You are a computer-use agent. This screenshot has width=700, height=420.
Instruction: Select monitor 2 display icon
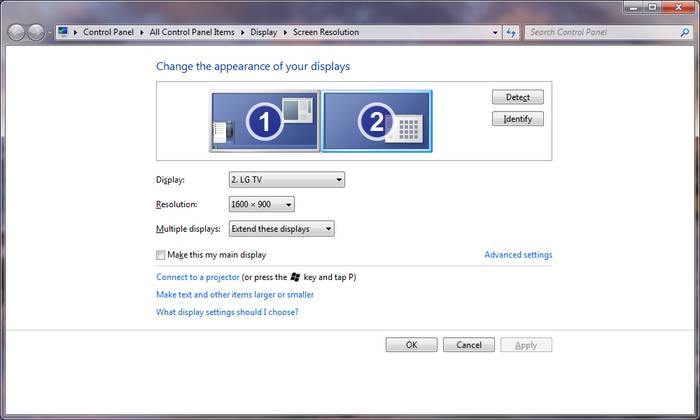pyautogui.click(x=377, y=122)
